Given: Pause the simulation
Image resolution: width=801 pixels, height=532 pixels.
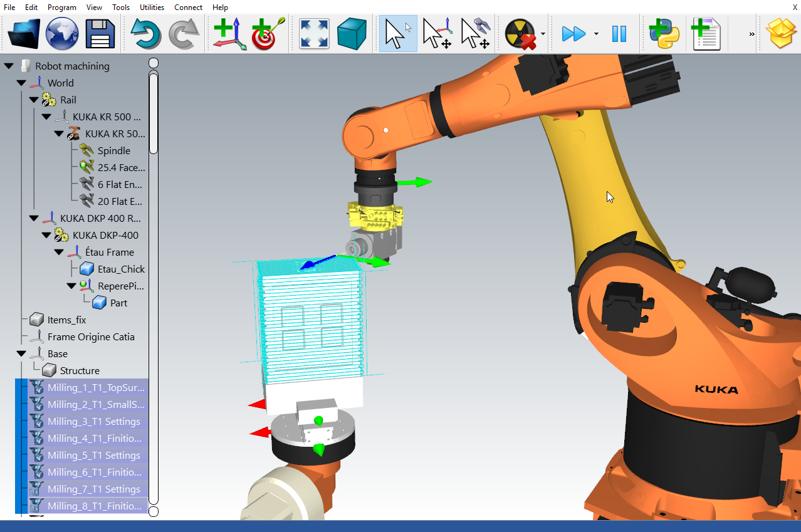Looking at the screenshot, I should point(619,33).
